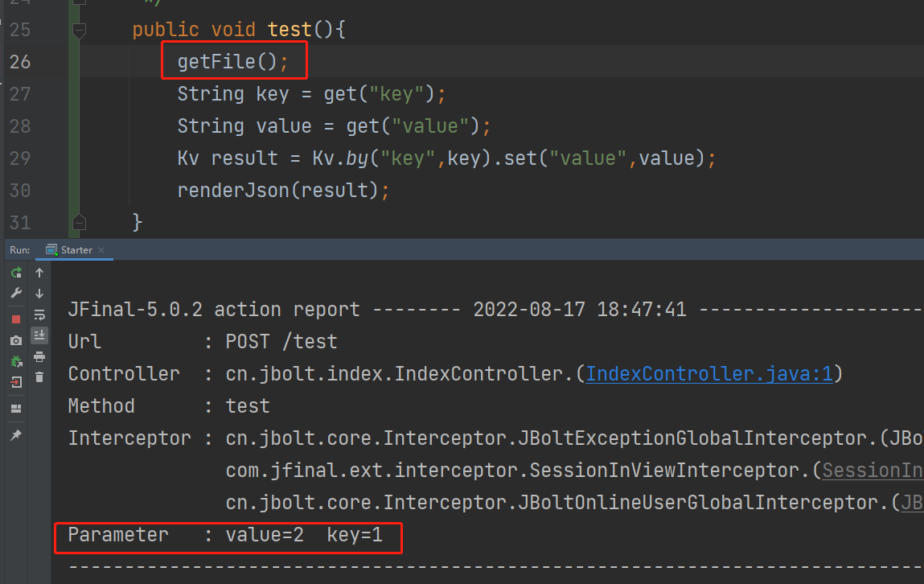Open the restore layout icon
Viewport: 924px width, 584px height.
coord(17,409)
